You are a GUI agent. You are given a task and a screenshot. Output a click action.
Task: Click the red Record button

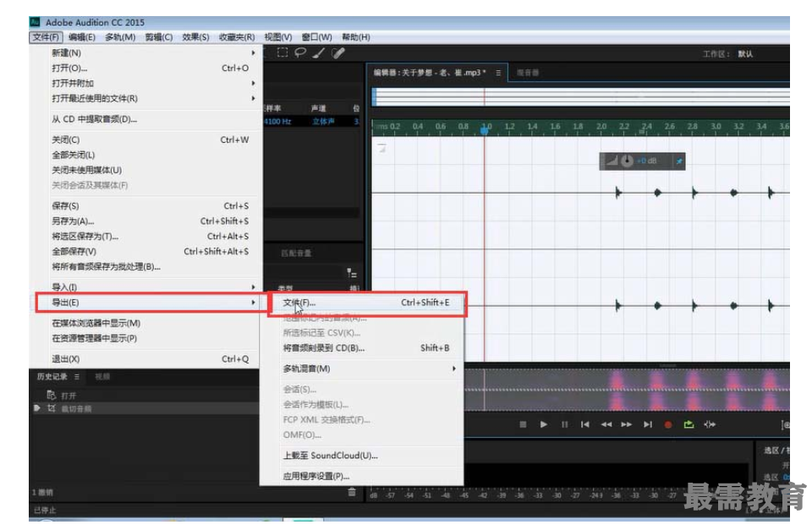[x=668, y=424]
